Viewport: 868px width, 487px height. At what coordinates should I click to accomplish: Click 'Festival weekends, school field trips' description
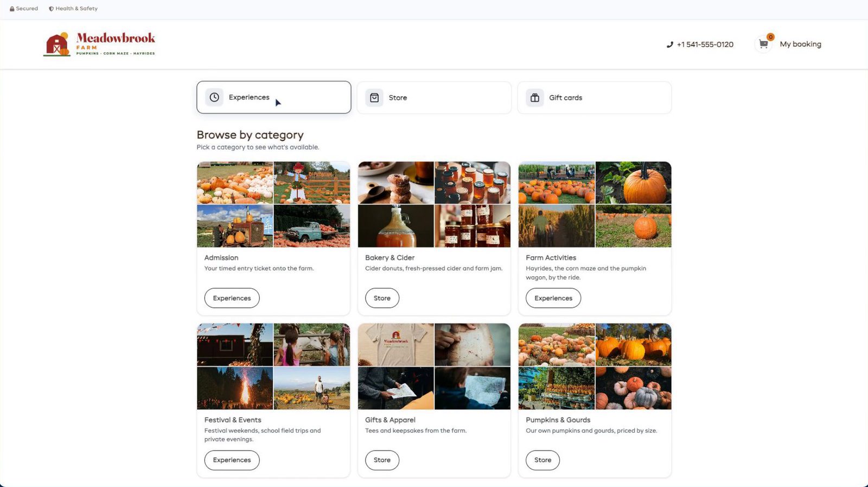coord(263,435)
